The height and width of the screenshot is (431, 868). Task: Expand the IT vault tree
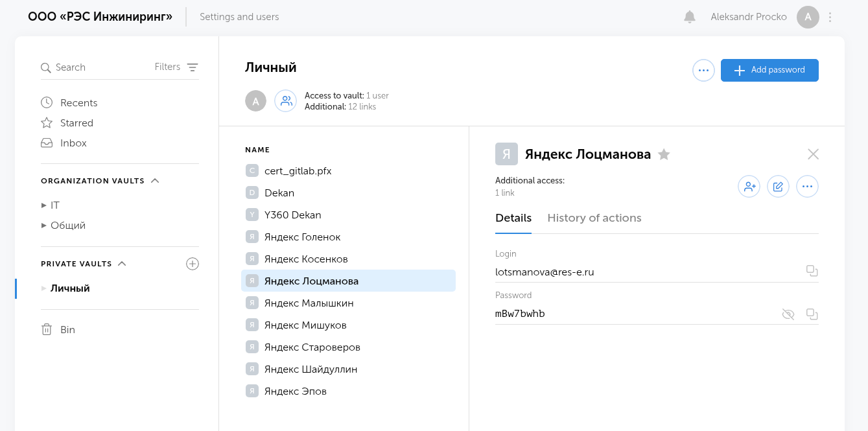[x=44, y=205]
